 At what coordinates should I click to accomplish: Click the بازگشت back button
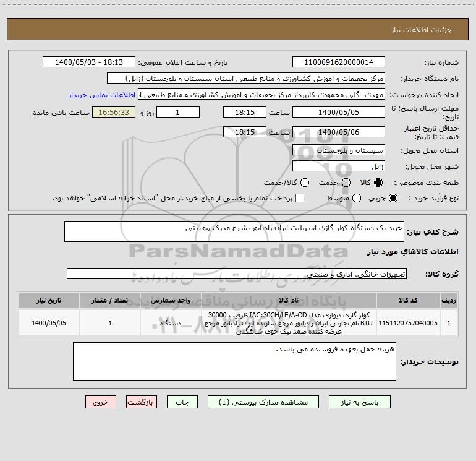coord(142,402)
